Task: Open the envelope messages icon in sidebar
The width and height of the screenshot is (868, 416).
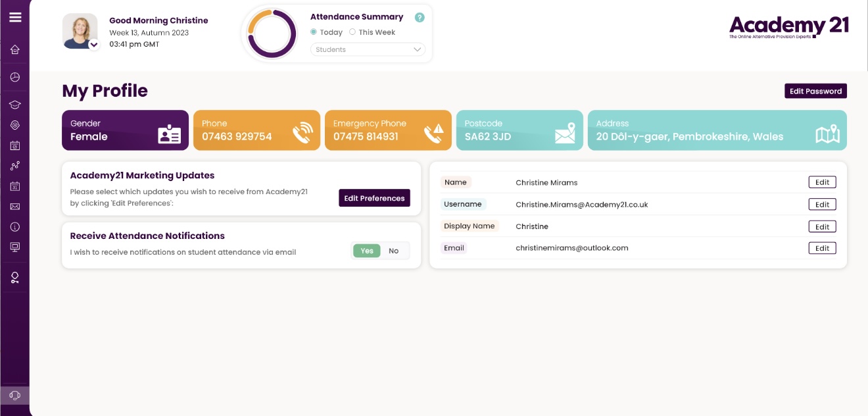Action: 14,207
